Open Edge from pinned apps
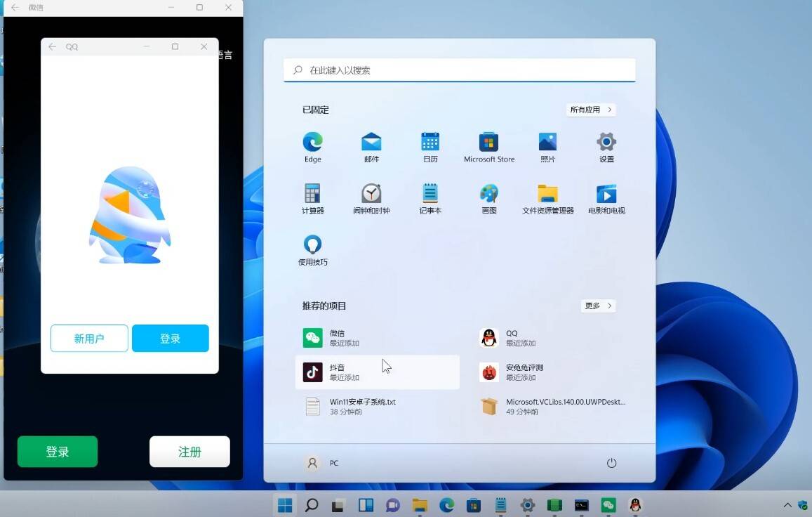Image resolution: width=812 pixels, height=517 pixels. [313, 148]
